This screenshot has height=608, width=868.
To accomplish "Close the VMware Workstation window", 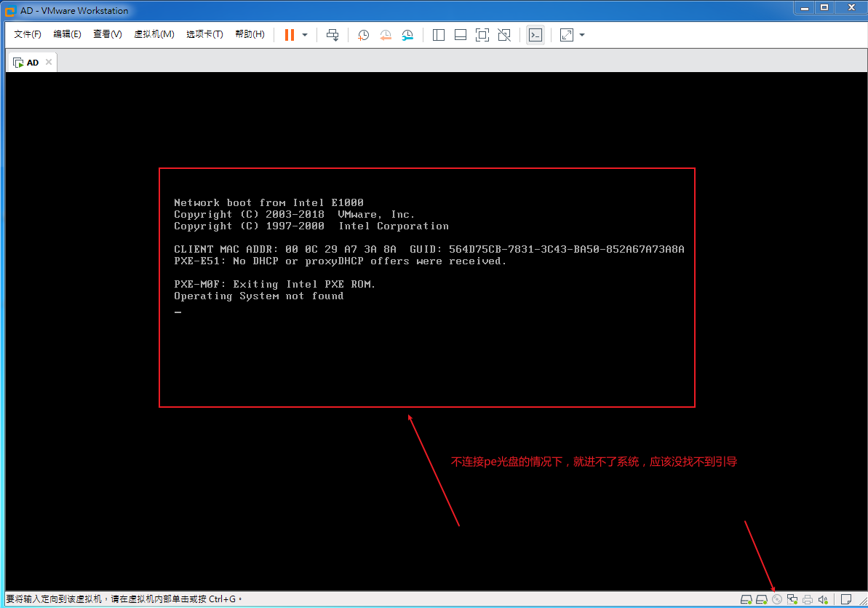I will (851, 8).
